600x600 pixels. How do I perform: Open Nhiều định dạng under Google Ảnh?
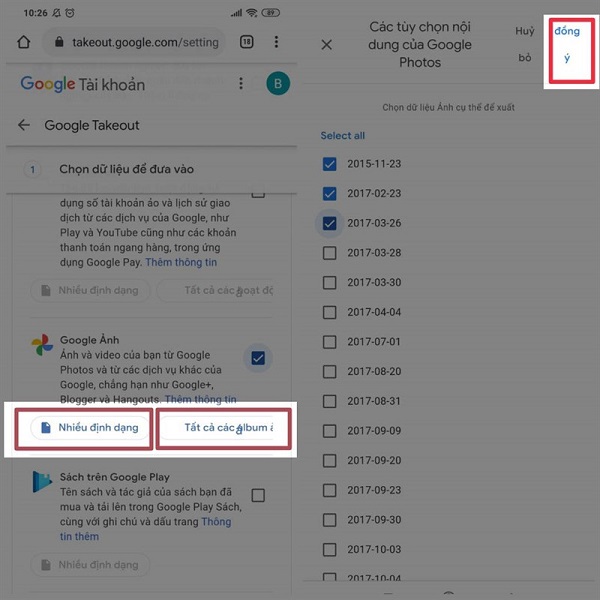pos(90,427)
